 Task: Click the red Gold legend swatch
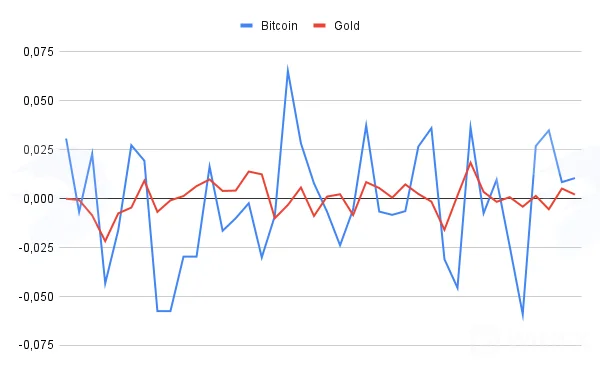[x=320, y=26]
